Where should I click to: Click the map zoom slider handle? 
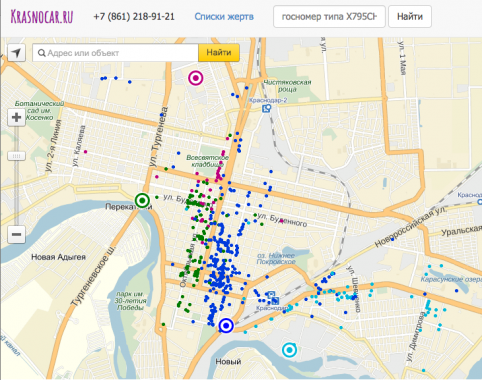point(16,156)
